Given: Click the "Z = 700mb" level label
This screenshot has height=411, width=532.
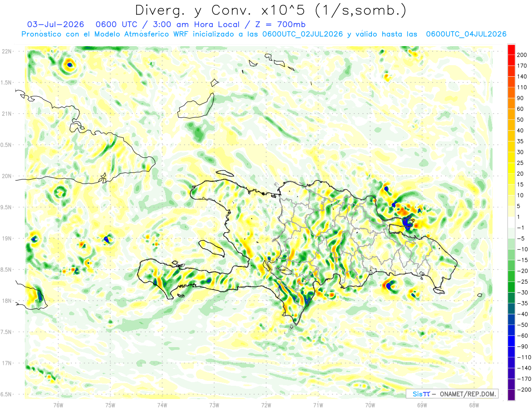Looking at the screenshot, I should 281,24.
